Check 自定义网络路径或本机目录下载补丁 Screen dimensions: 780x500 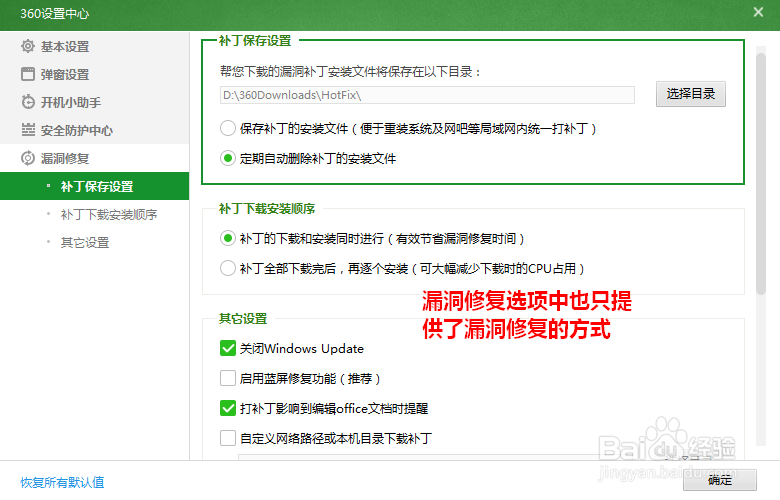pos(228,438)
